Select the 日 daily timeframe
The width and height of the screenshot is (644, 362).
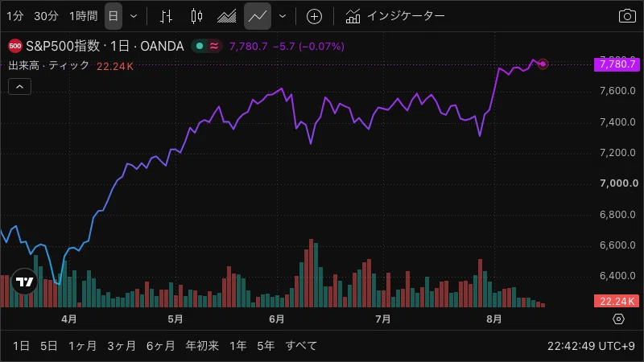(114, 16)
